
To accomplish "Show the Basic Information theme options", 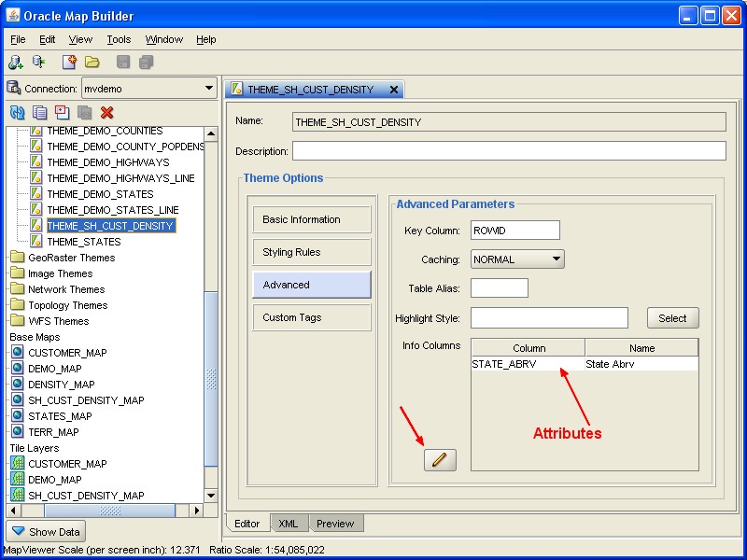I will point(312,219).
